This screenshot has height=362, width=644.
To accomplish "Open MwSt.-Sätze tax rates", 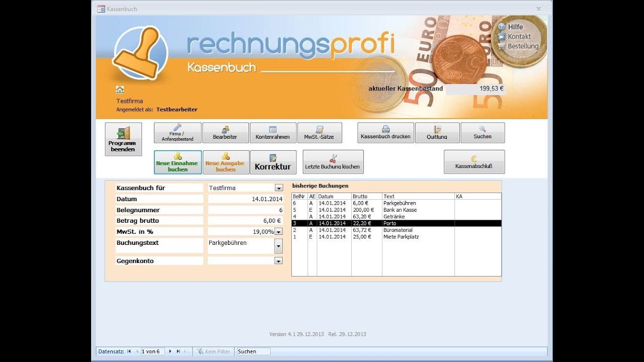I will point(319,133).
